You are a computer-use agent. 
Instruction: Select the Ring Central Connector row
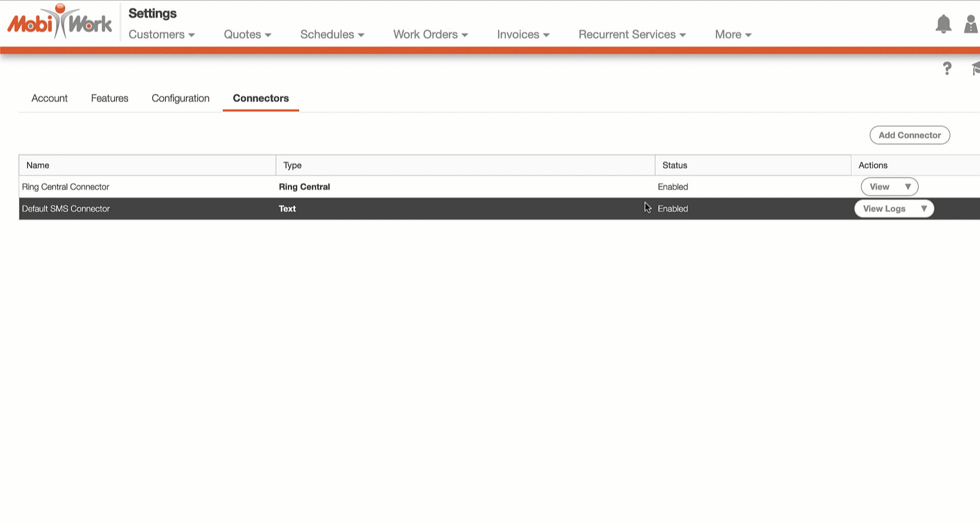point(66,187)
